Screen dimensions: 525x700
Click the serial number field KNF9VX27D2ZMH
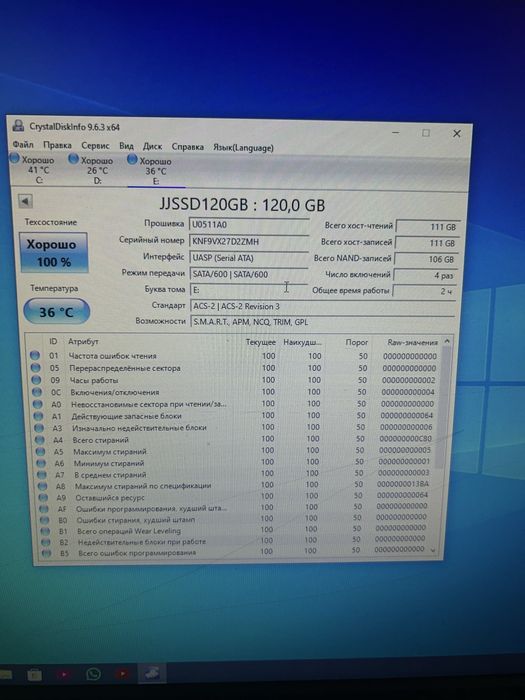(x=249, y=242)
